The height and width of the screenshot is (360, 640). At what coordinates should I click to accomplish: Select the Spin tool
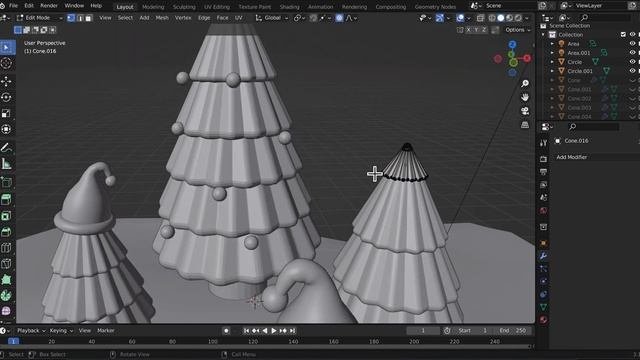click(6, 296)
